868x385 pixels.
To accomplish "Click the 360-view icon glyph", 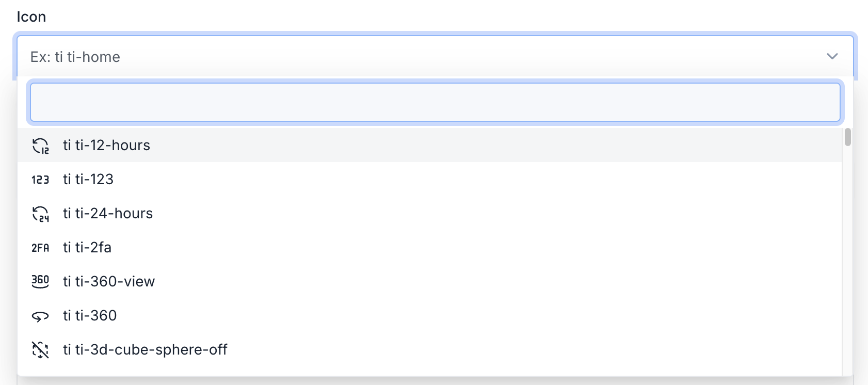I will coord(40,281).
